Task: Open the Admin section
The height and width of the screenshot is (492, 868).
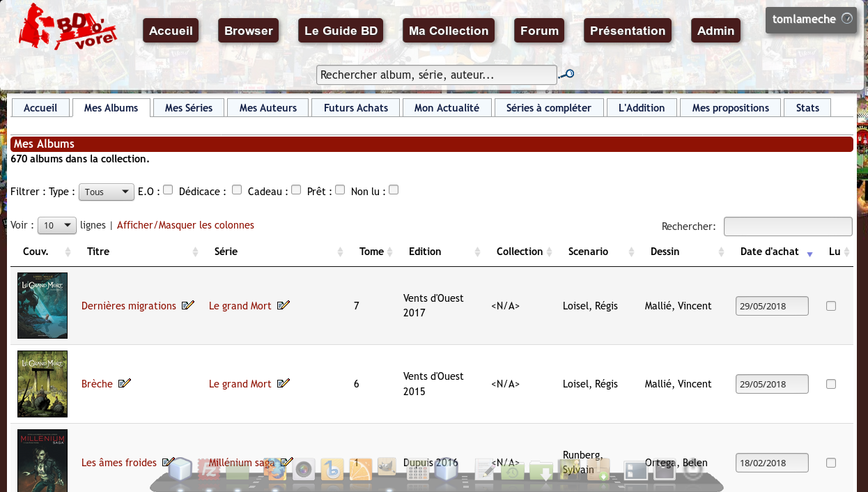Action: (x=715, y=31)
